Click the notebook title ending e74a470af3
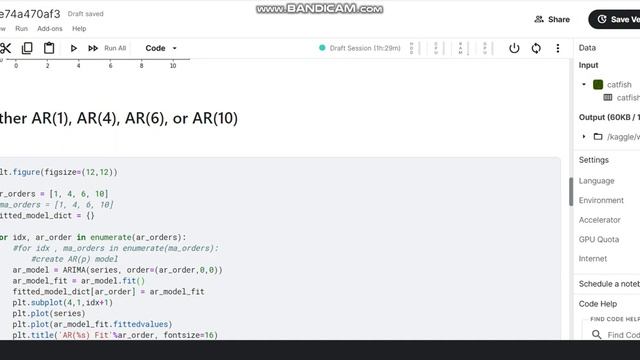Screen dimensions: 640x360 30,14
